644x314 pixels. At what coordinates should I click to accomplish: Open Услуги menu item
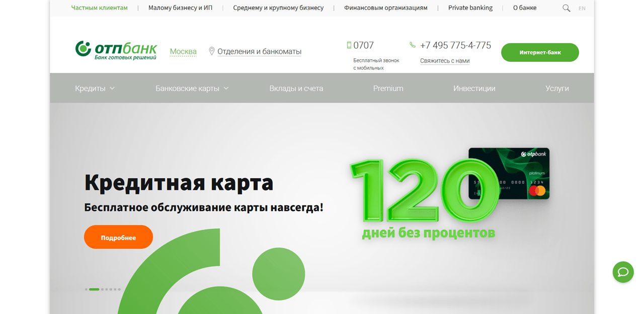pyautogui.click(x=557, y=88)
